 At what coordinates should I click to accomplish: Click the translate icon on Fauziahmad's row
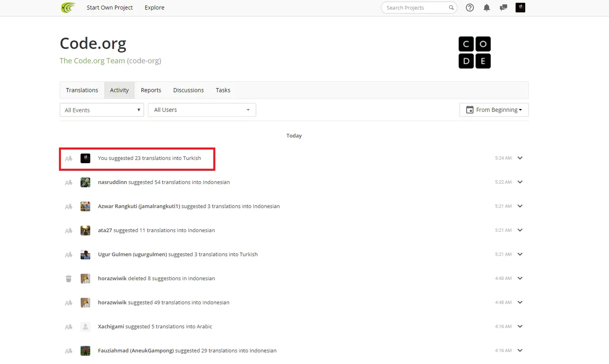[x=69, y=351]
